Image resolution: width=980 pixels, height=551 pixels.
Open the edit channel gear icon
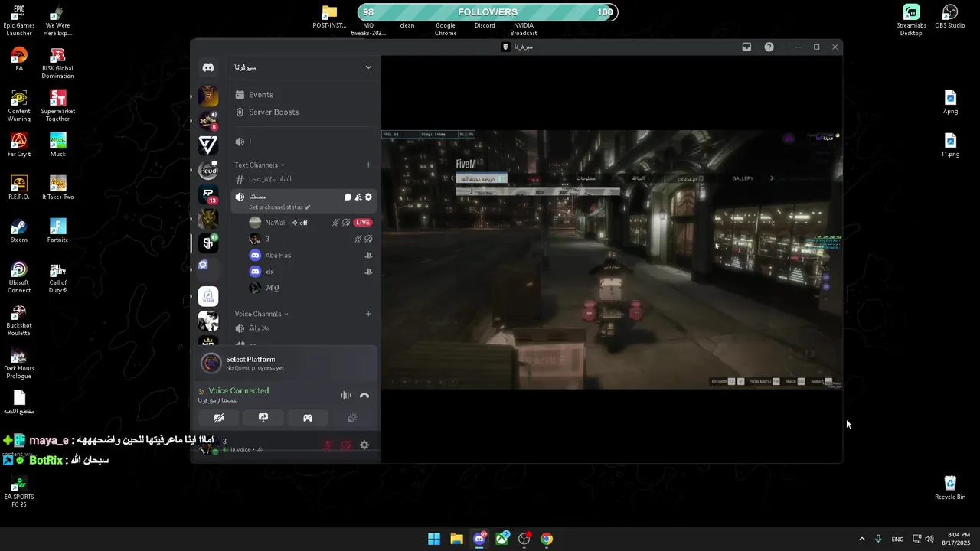click(x=368, y=197)
